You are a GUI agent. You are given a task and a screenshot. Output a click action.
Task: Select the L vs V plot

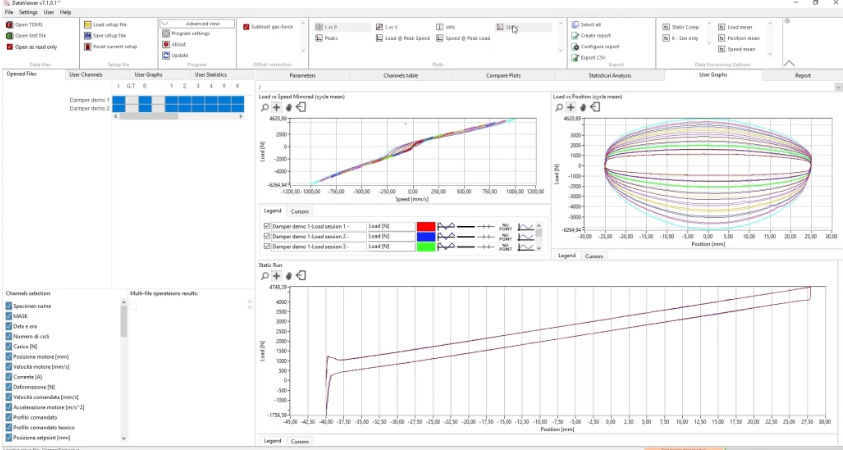(x=387, y=27)
